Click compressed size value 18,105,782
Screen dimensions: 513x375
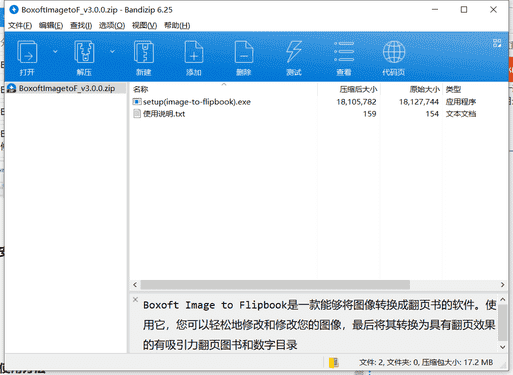click(x=356, y=102)
